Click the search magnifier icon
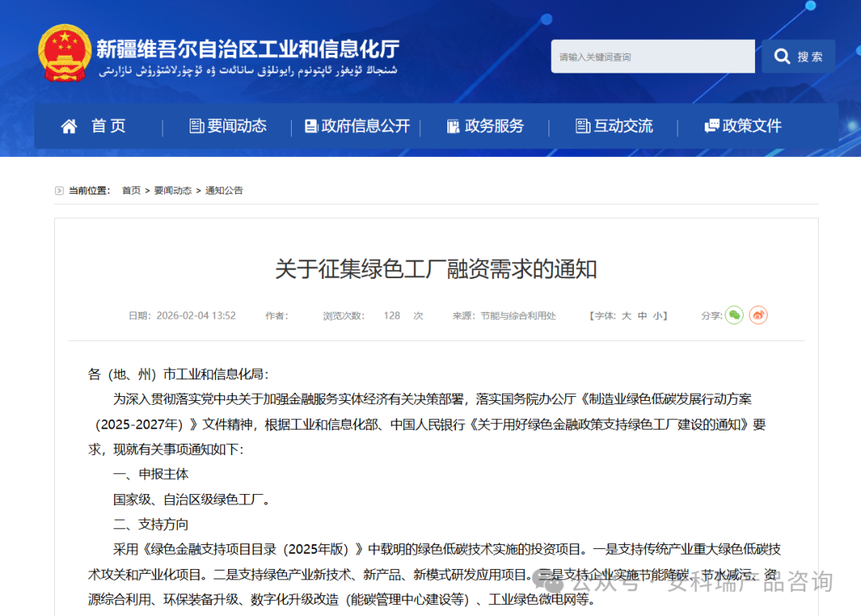 pyautogui.click(x=782, y=56)
